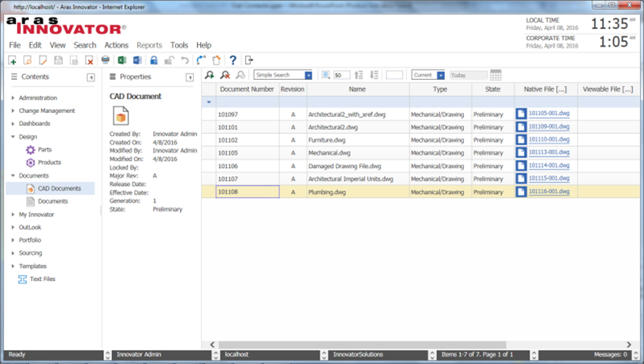The height and width of the screenshot is (364, 644).
Task: Open the Tools menu
Action: (x=179, y=45)
